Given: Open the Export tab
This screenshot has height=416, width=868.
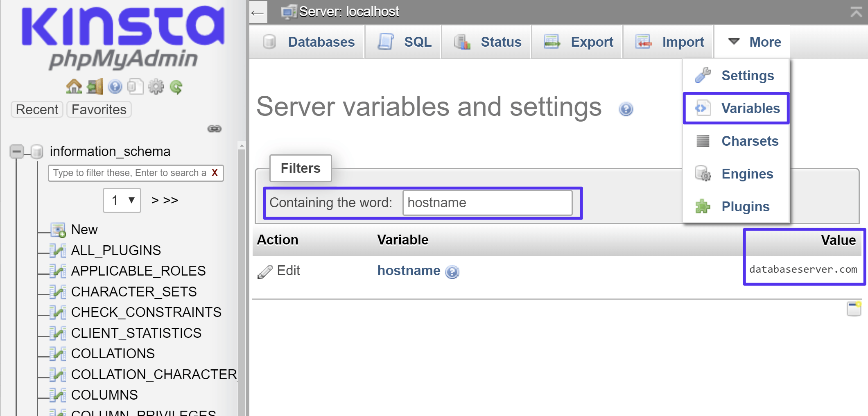Looking at the screenshot, I should pos(592,41).
